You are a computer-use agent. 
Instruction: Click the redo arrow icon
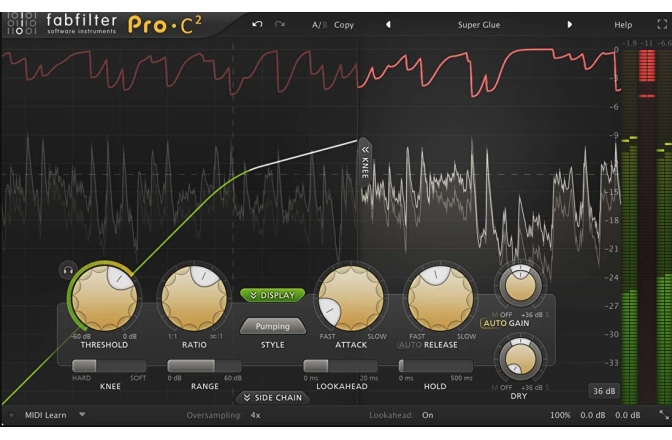tap(280, 24)
